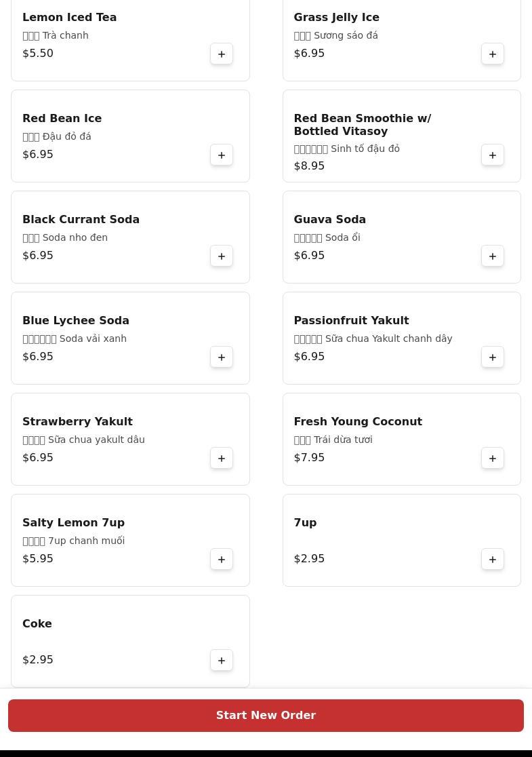Add Salty Lemon 7up to order
This screenshot has width=532, height=757.
click(x=222, y=560)
